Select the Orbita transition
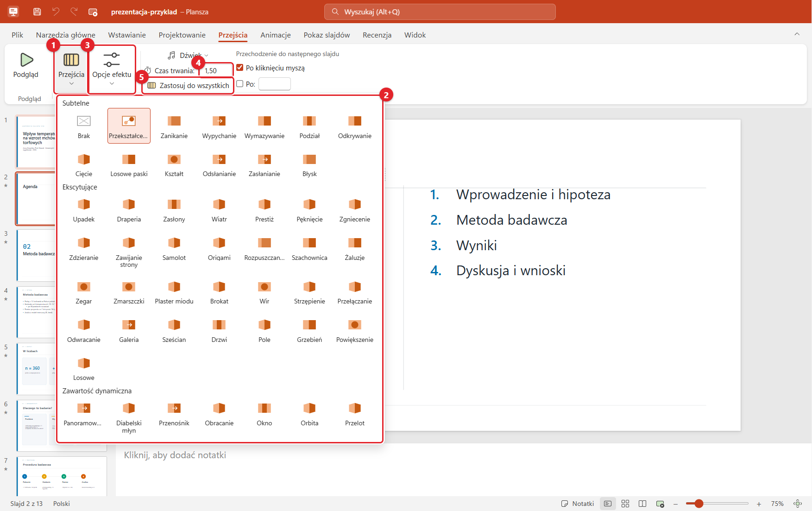Screen dimensions: 812x511 pos(309,414)
